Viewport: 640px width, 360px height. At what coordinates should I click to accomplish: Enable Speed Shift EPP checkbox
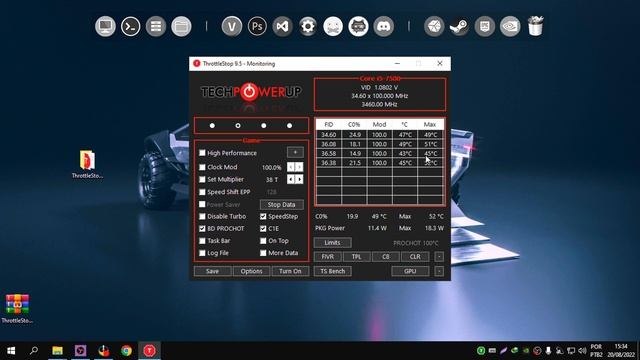coord(202,192)
